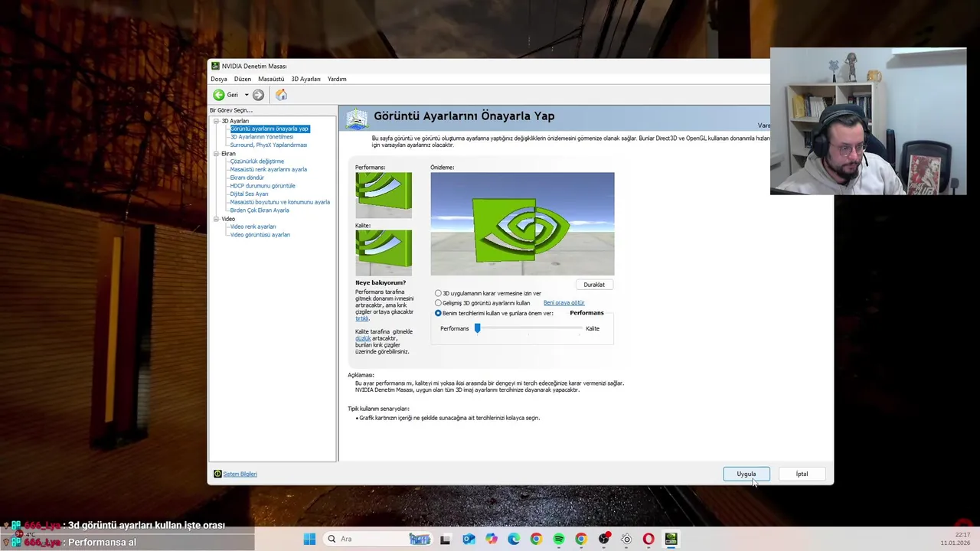Open Dijital Ses Ayarı page
Viewport: 980px width, 551px height.
tap(250, 194)
